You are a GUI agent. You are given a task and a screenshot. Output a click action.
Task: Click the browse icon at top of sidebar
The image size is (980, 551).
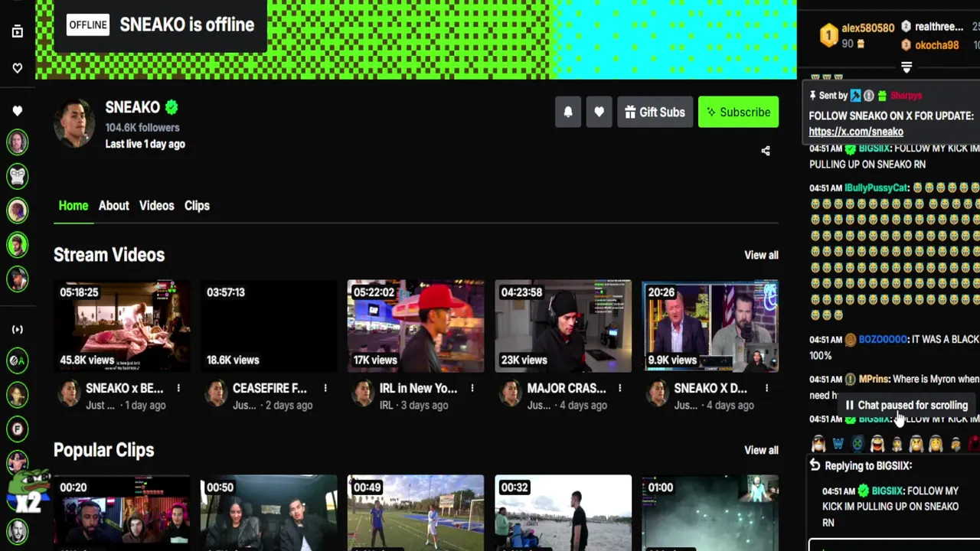(18, 31)
